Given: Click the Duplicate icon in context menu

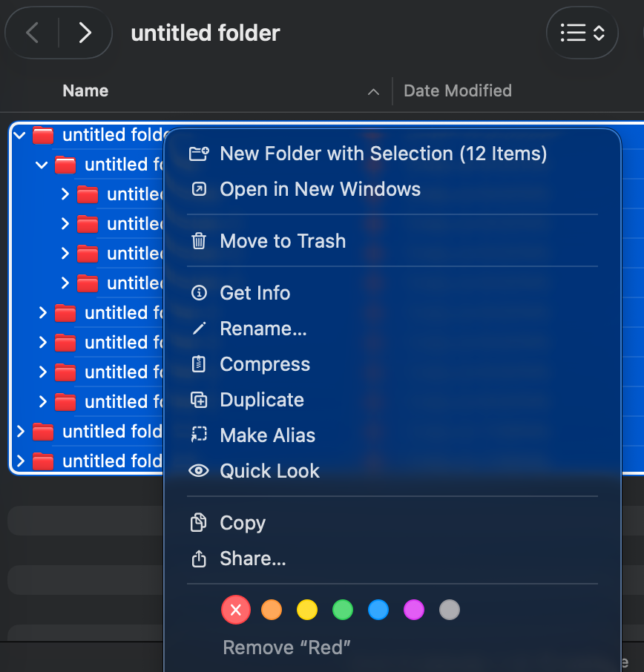Looking at the screenshot, I should click(199, 400).
